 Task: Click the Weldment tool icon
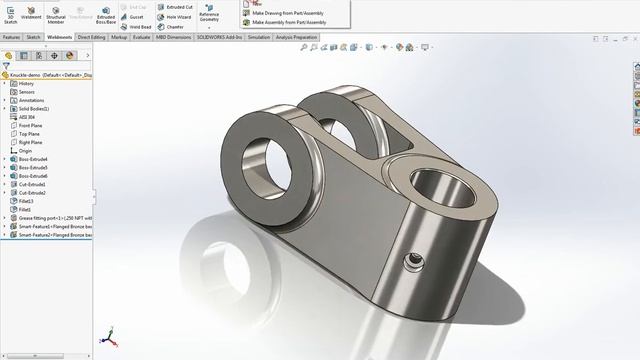pyautogui.click(x=31, y=13)
